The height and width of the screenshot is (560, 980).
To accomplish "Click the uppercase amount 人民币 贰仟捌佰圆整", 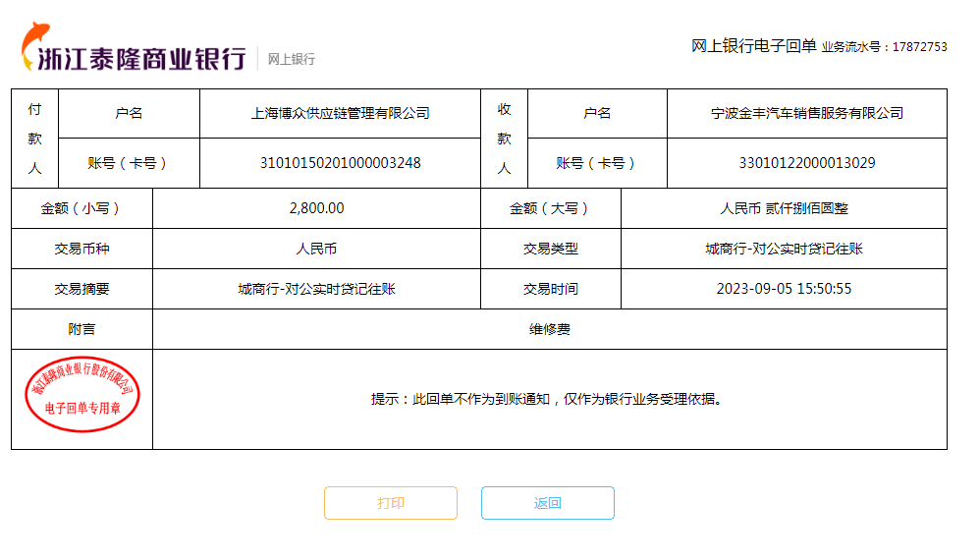I will (x=784, y=208).
